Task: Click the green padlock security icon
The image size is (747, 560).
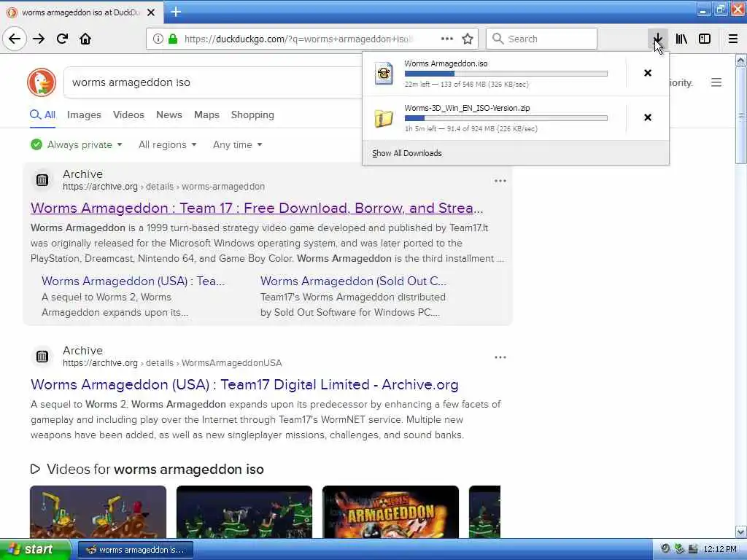Action: 173,39
